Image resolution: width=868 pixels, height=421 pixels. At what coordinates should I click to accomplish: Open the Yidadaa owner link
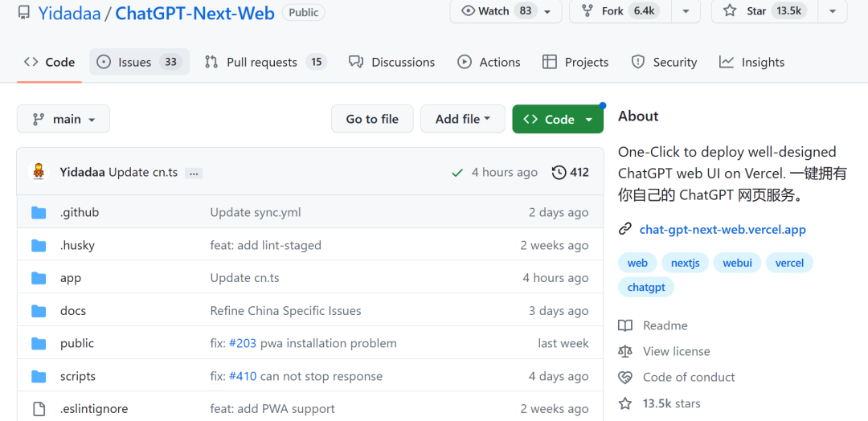[x=69, y=13]
